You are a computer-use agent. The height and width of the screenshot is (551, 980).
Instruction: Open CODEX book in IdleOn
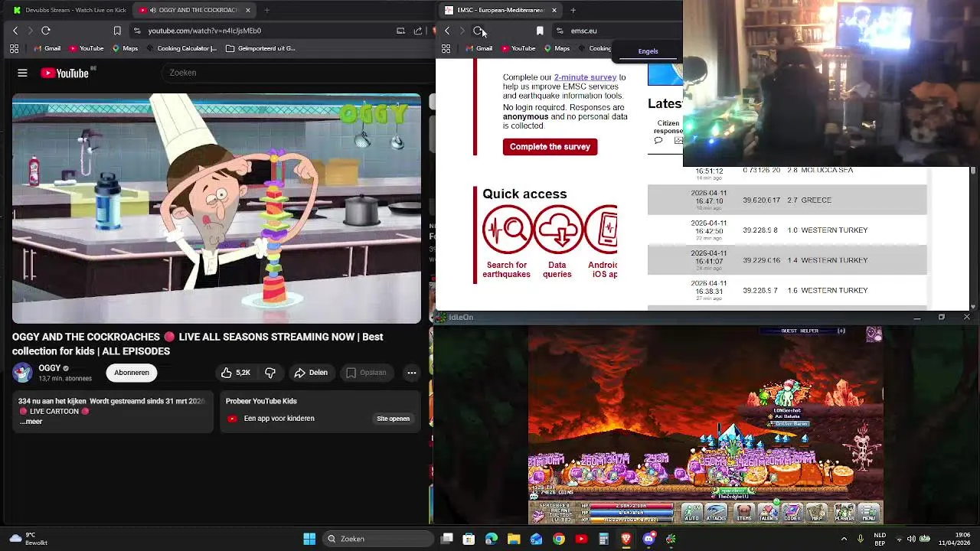(x=792, y=513)
